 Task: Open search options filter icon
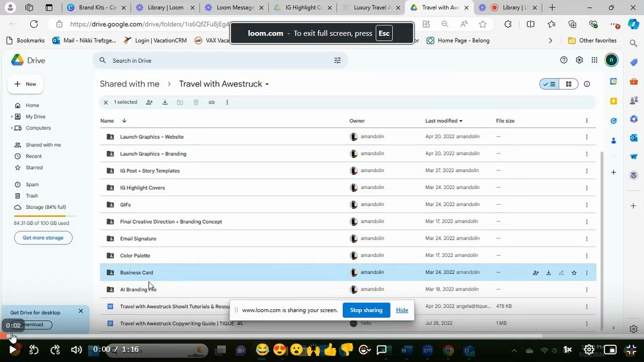click(x=337, y=60)
